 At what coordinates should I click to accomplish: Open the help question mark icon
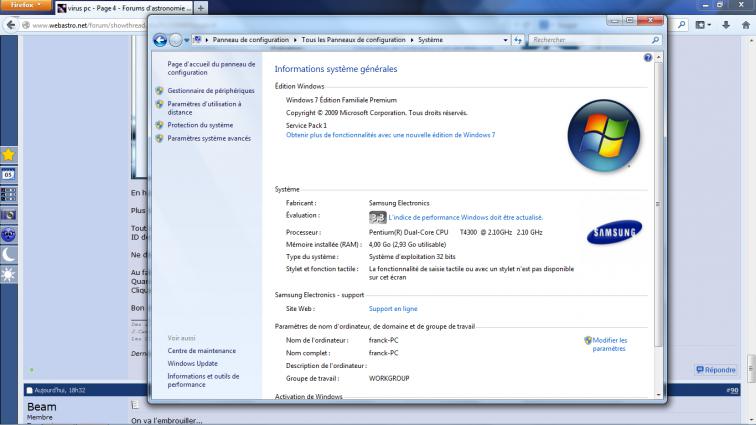click(x=648, y=57)
